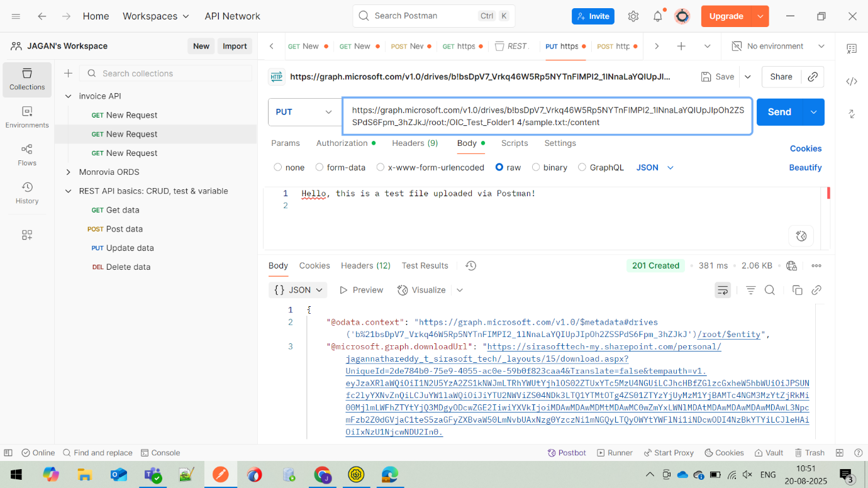Open the response history clock icon
The image size is (868, 488).
pos(470,265)
